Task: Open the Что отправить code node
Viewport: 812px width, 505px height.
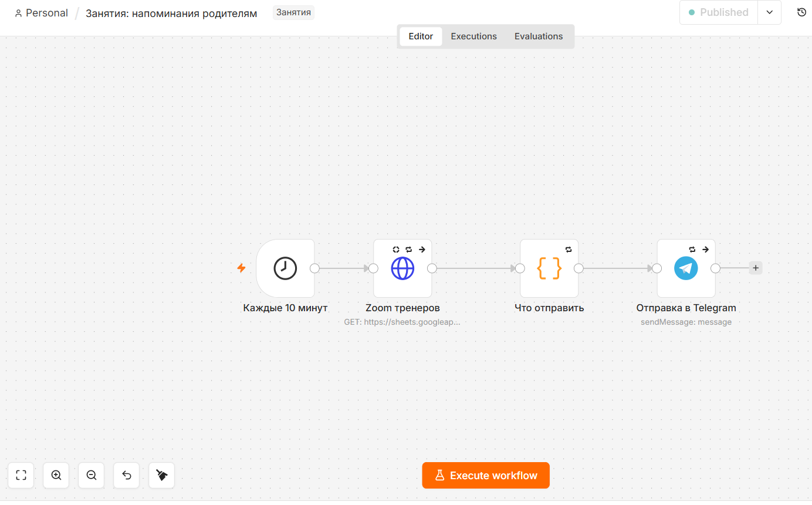Action: point(549,268)
